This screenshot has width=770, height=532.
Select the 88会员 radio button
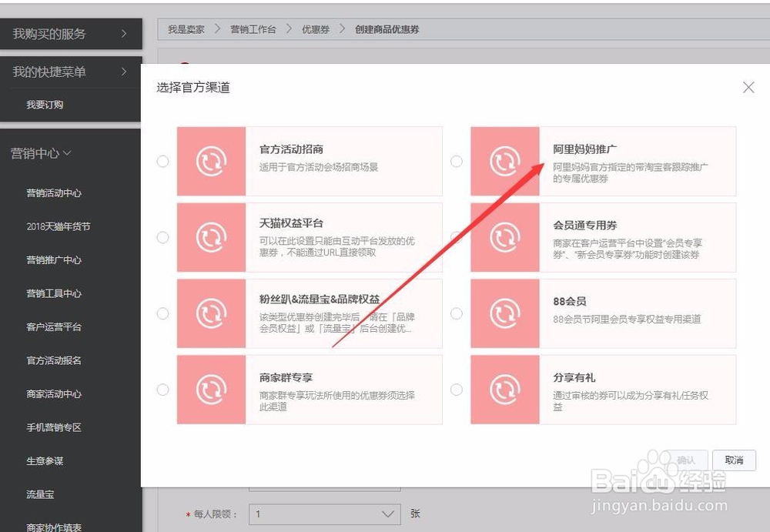tap(456, 313)
